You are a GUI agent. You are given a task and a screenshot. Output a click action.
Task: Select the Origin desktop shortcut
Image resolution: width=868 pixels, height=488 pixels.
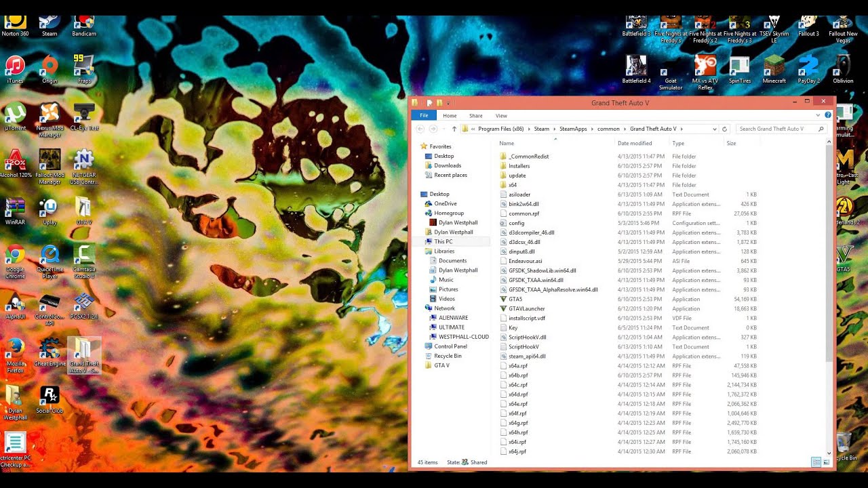[x=50, y=70]
